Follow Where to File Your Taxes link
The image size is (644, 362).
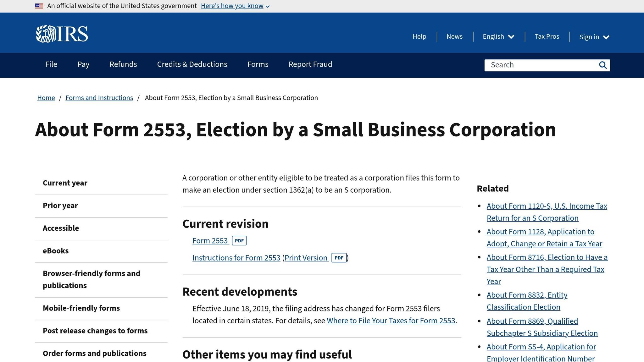point(391,321)
